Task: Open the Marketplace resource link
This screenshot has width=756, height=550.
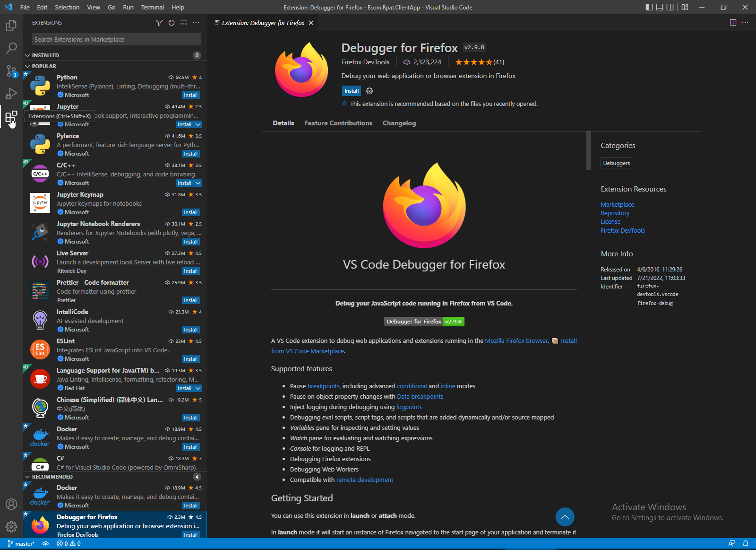Action: 617,204
